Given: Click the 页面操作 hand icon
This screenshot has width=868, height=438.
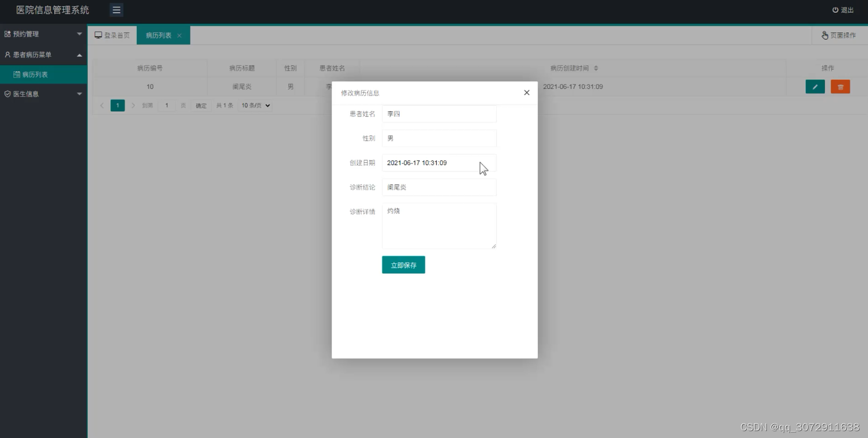Looking at the screenshot, I should [x=825, y=35].
